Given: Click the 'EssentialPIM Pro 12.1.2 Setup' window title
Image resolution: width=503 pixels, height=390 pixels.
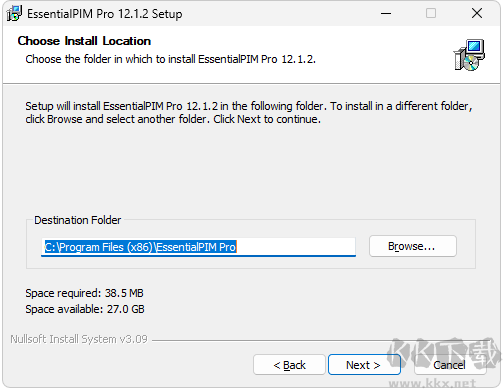Looking at the screenshot, I should coord(105,14).
